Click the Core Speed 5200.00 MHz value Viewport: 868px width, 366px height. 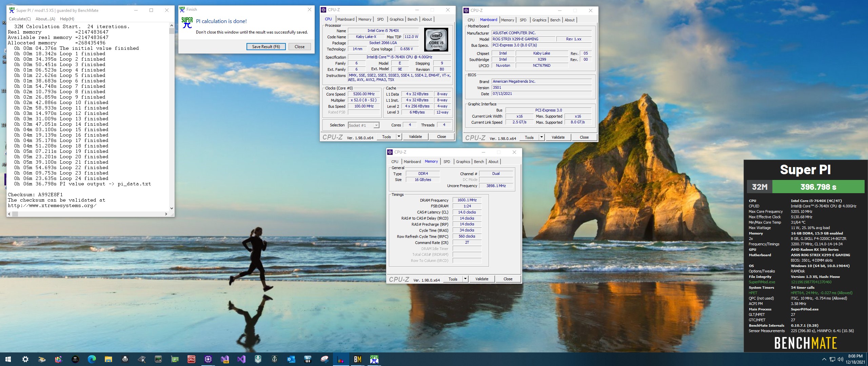click(x=364, y=94)
